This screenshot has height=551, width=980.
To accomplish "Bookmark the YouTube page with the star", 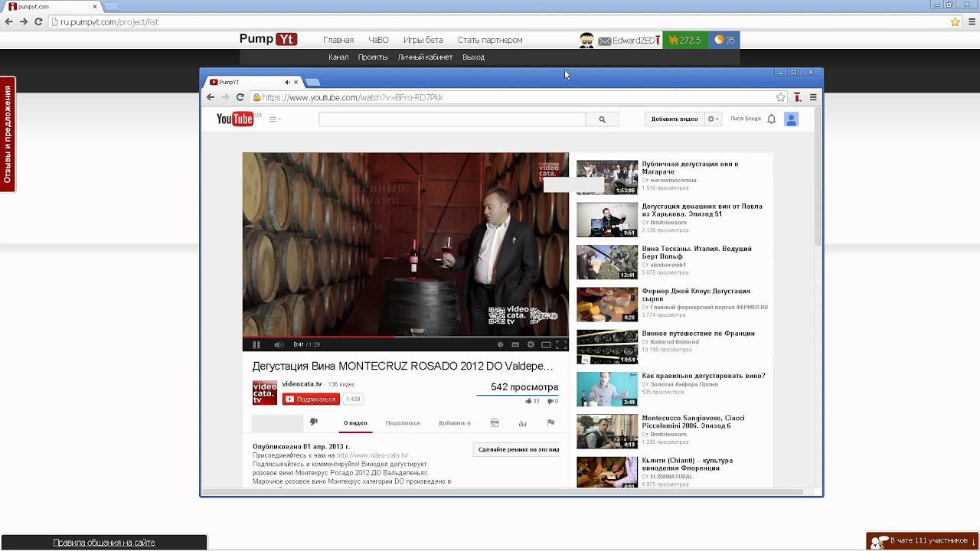I will (x=780, y=97).
